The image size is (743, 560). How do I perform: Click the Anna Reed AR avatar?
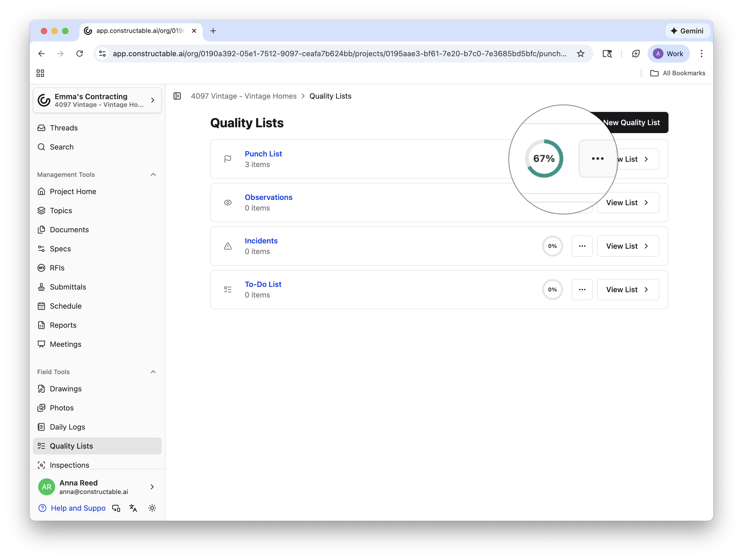(47, 487)
